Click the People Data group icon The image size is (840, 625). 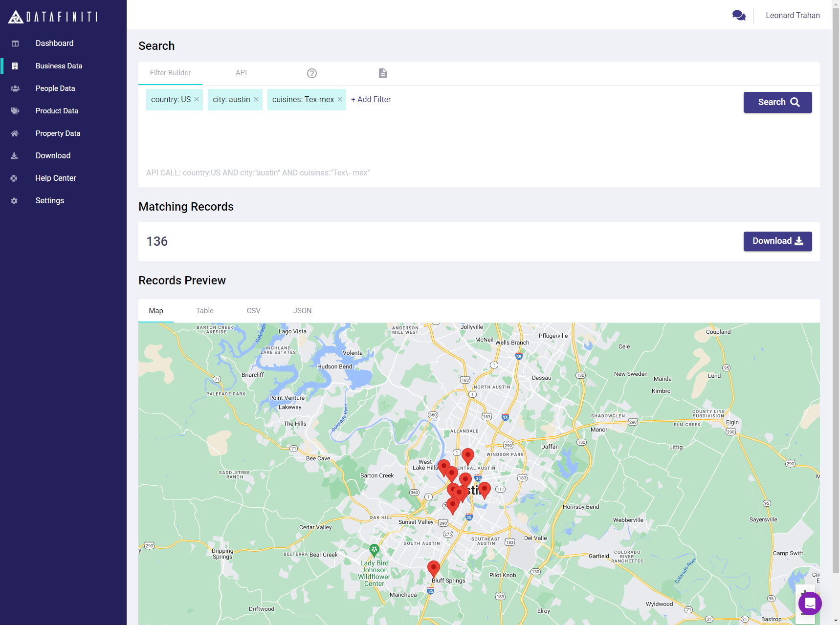click(x=15, y=88)
